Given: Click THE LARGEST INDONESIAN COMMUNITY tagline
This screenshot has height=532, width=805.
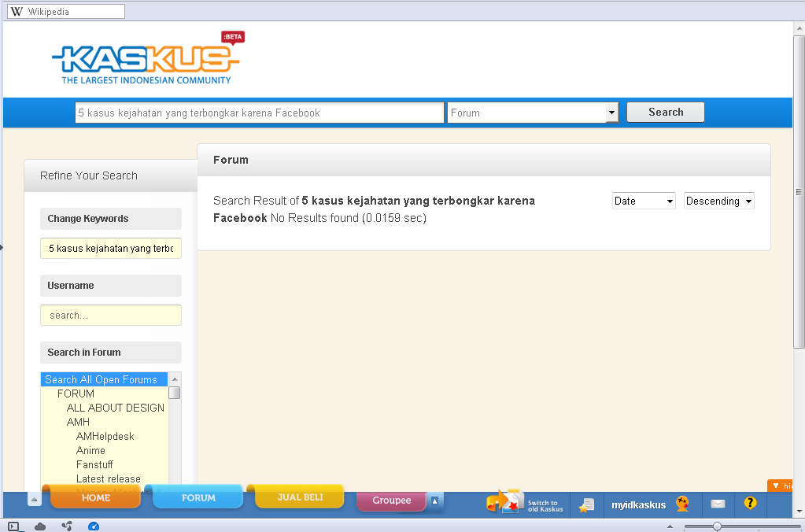Looking at the screenshot, I should [146, 80].
